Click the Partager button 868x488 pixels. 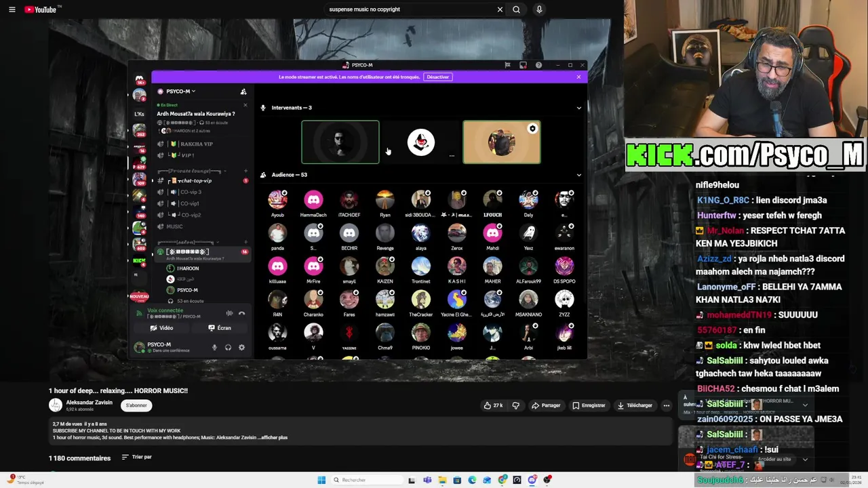(546, 405)
